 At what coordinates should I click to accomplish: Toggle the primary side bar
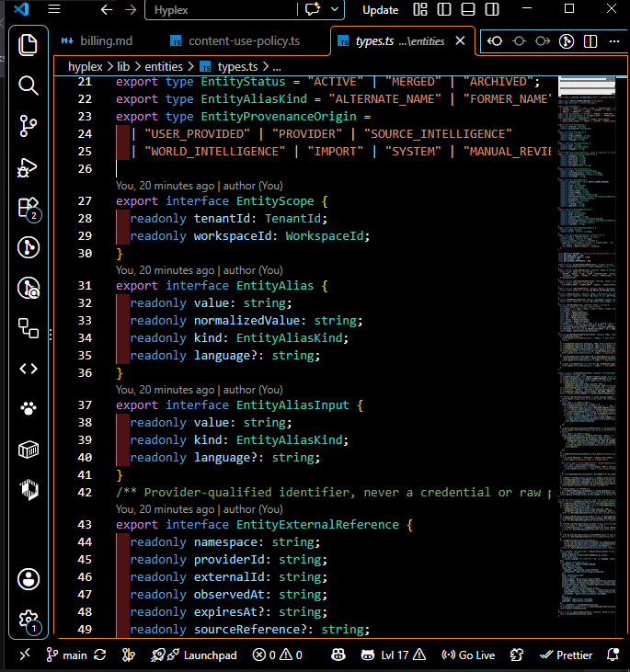coord(444,9)
